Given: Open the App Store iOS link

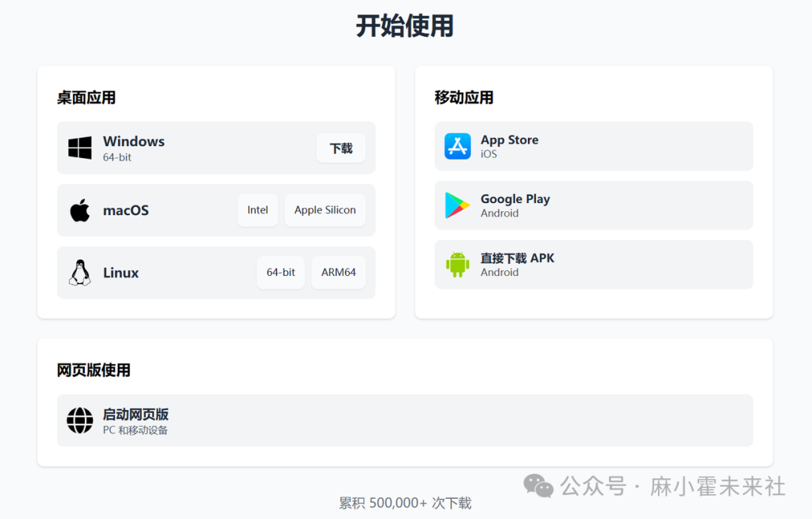Looking at the screenshot, I should 593,146.
